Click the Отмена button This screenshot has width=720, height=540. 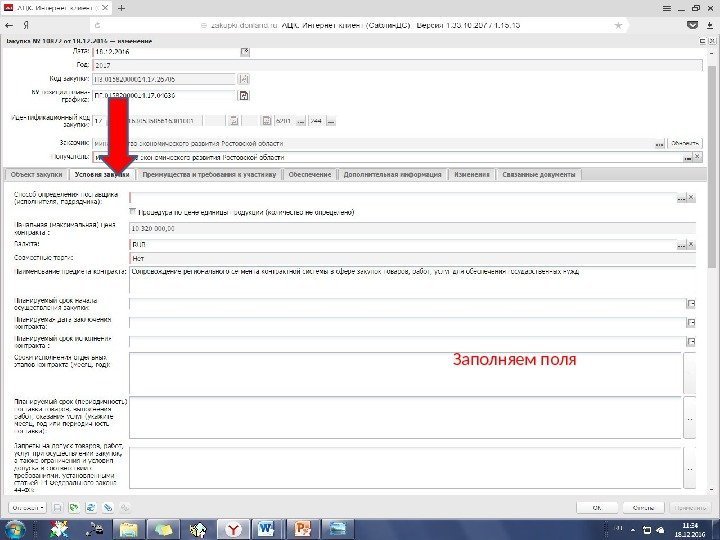click(x=643, y=508)
